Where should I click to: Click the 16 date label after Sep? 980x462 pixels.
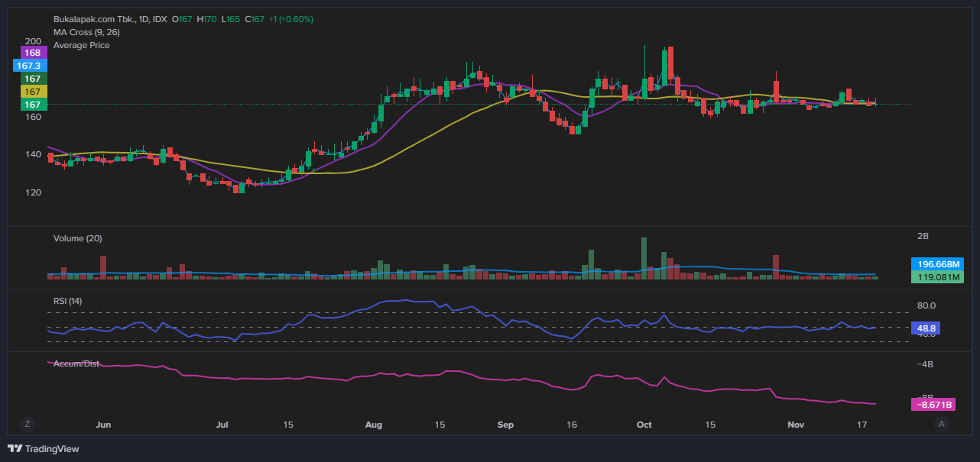[x=572, y=424]
